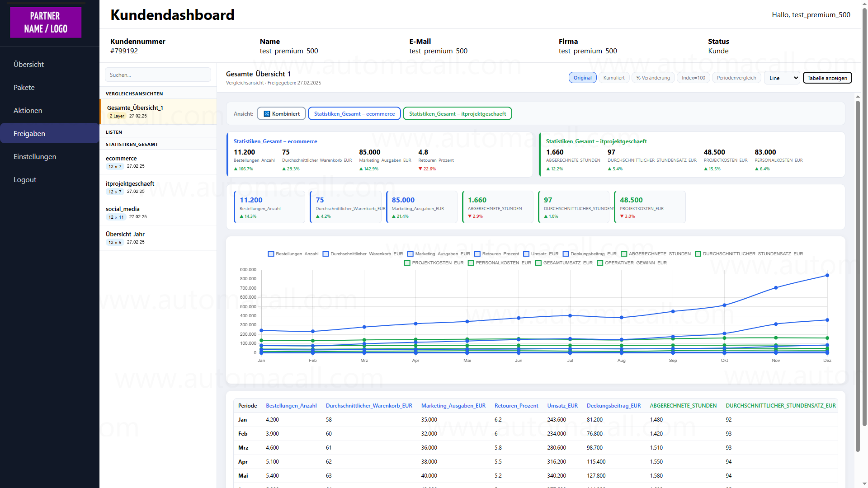The height and width of the screenshot is (488, 868).
Task: Switch to the Statistiken_Gesamt – itprojektgeschaeft view
Action: click(458, 113)
